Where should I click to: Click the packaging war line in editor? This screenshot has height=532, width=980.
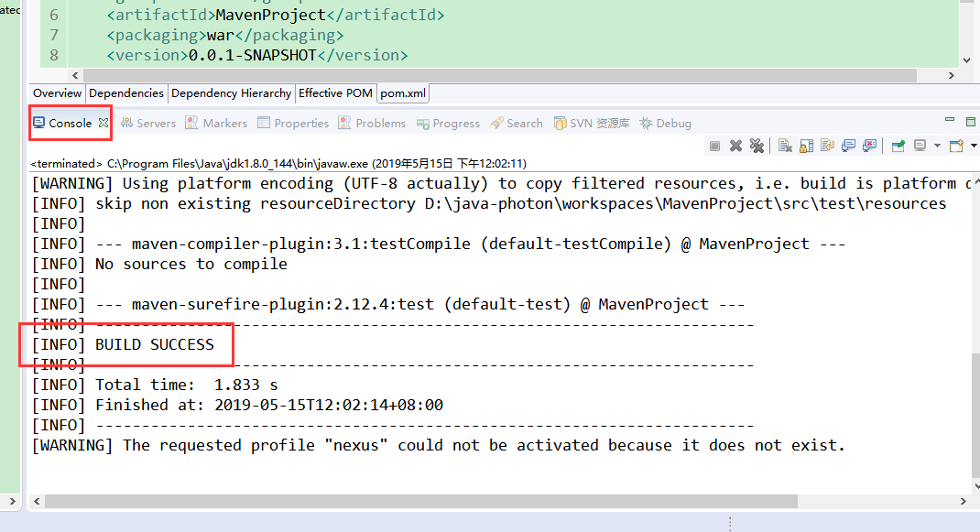pos(225,35)
